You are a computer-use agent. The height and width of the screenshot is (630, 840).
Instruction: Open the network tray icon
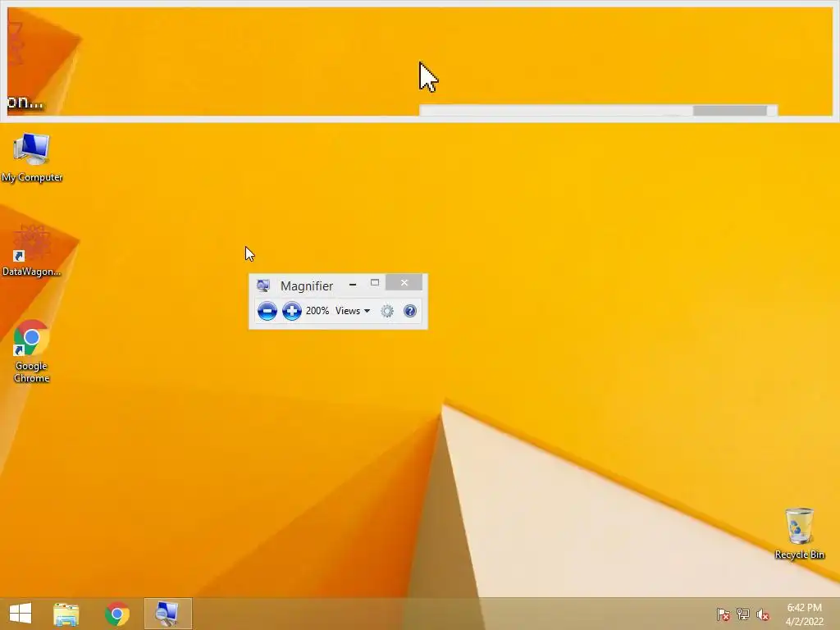[x=743, y=614]
